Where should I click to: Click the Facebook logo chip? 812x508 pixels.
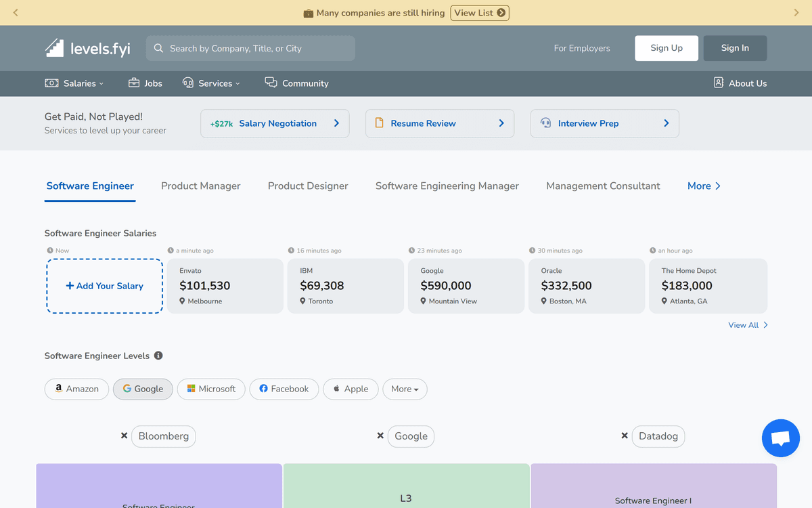click(x=284, y=389)
